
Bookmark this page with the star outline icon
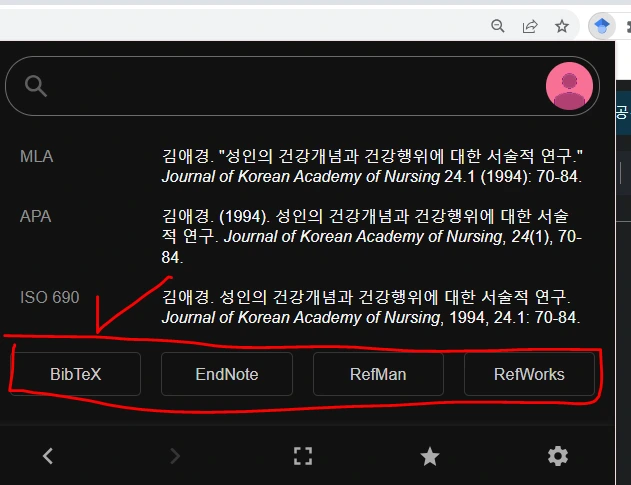(562, 26)
